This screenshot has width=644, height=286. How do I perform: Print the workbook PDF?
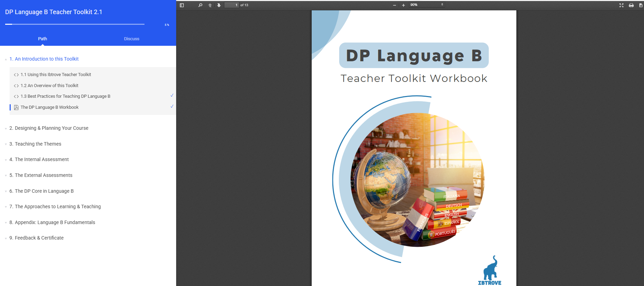click(x=631, y=5)
